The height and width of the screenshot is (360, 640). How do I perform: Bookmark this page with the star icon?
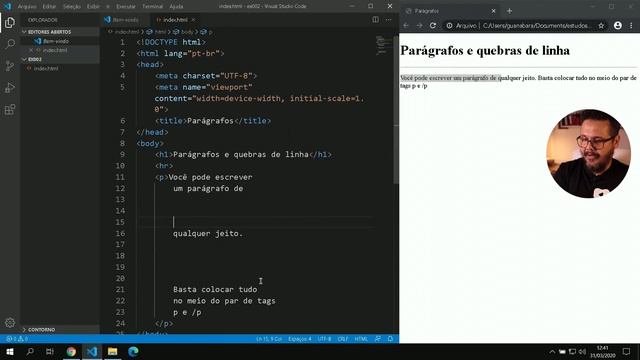coord(601,25)
